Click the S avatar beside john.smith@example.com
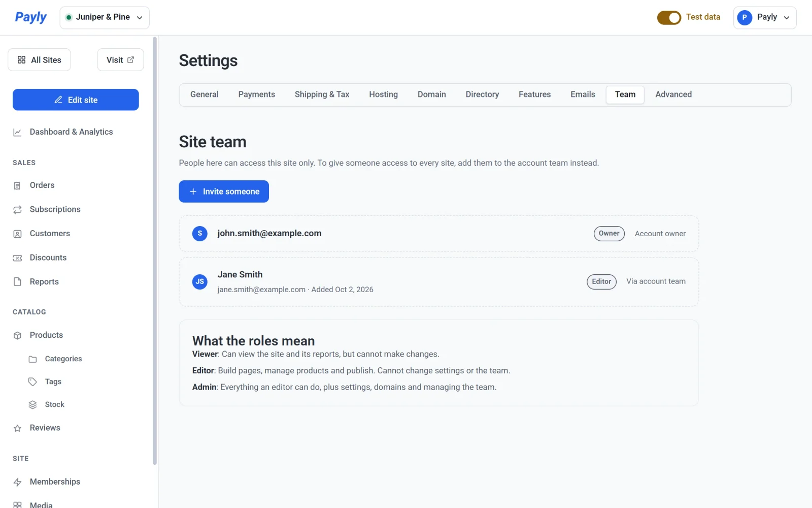Image resolution: width=812 pixels, height=508 pixels. (x=200, y=234)
